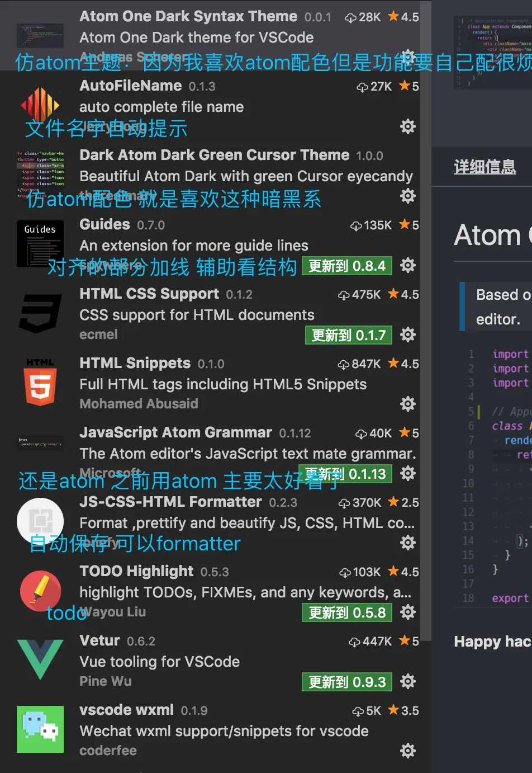The height and width of the screenshot is (773, 532).
Task: Open the HTML CSS Support gear menu
Action: point(408,334)
